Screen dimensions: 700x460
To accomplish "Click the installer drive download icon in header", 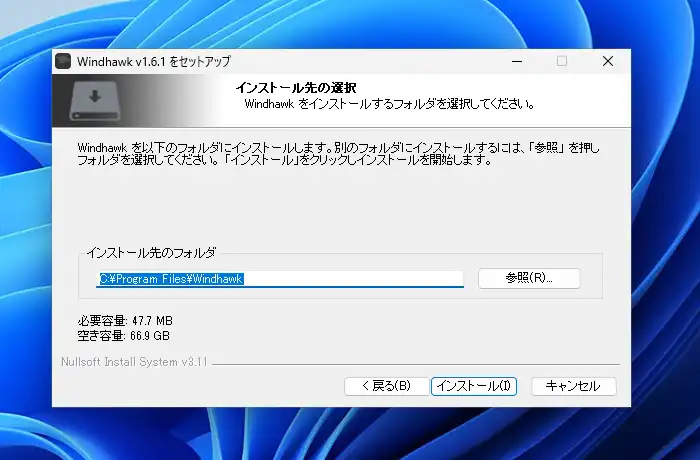I will (95, 100).
